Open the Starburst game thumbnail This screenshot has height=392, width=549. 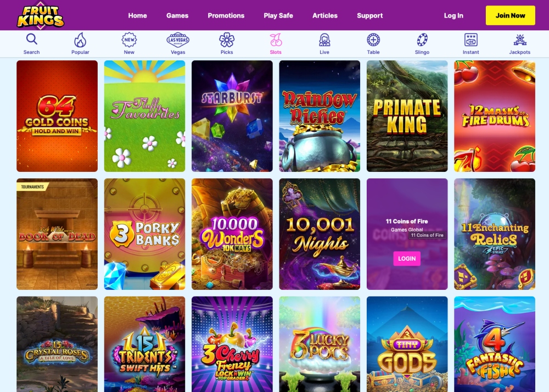coord(232,116)
